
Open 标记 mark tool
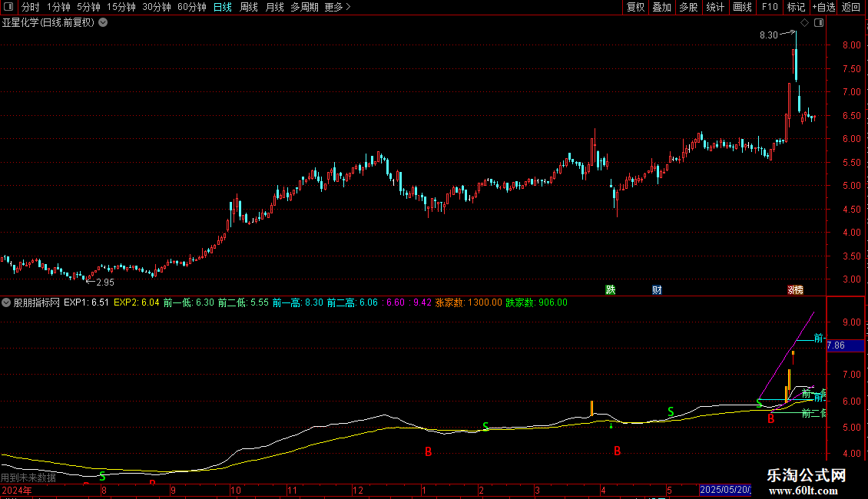pyautogui.click(x=796, y=8)
